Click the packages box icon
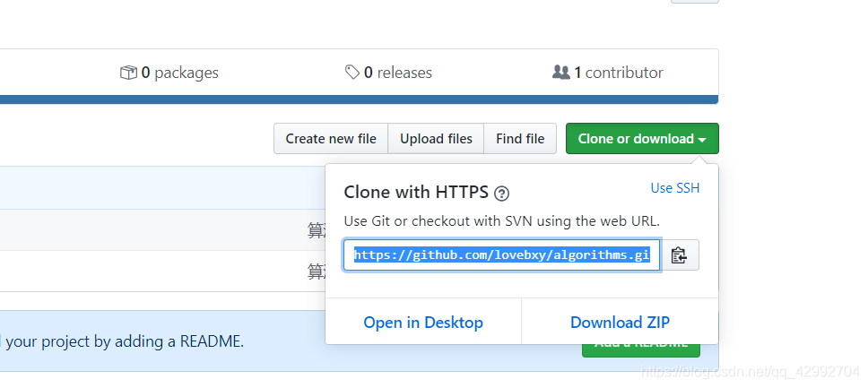 (128, 73)
